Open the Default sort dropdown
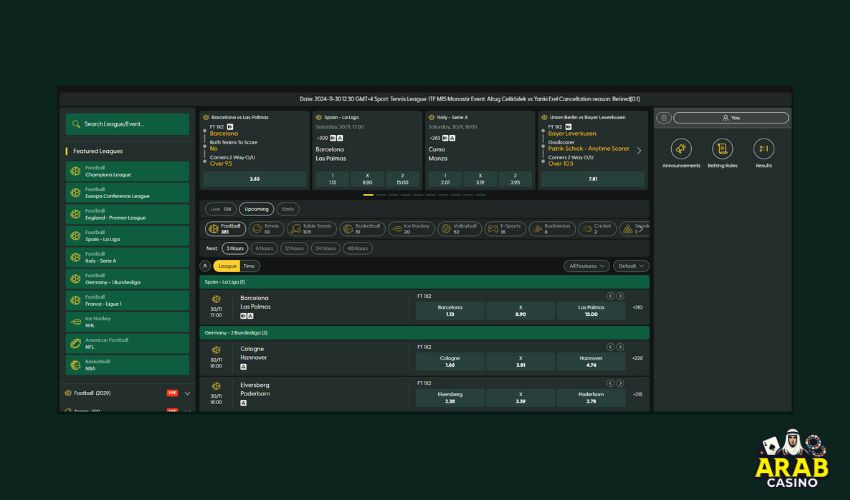The height and width of the screenshot is (500, 850). pos(630,266)
